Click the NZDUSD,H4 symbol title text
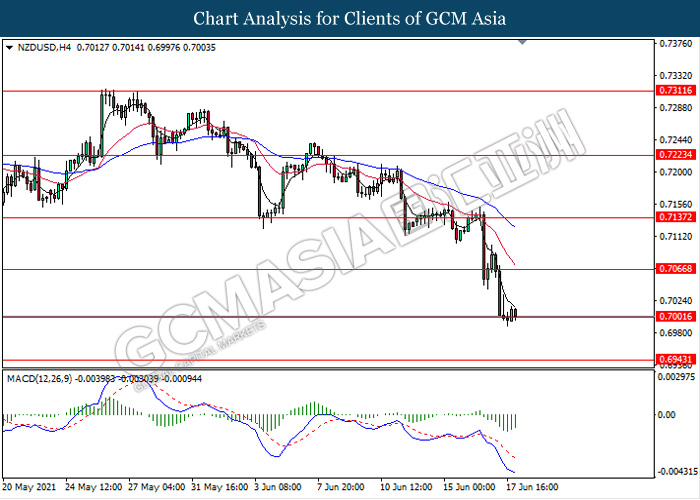This screenshot has height=500, width=700. (x=44, y=47)
